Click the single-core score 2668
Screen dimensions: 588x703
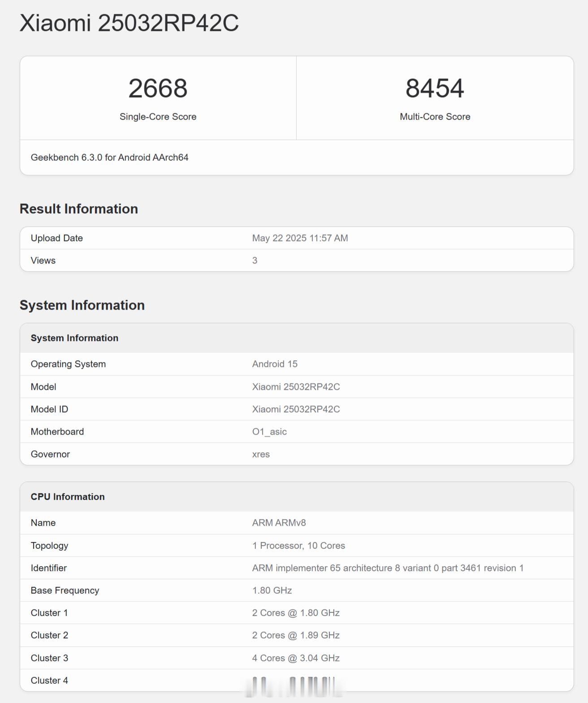click(x=158, y=88)
